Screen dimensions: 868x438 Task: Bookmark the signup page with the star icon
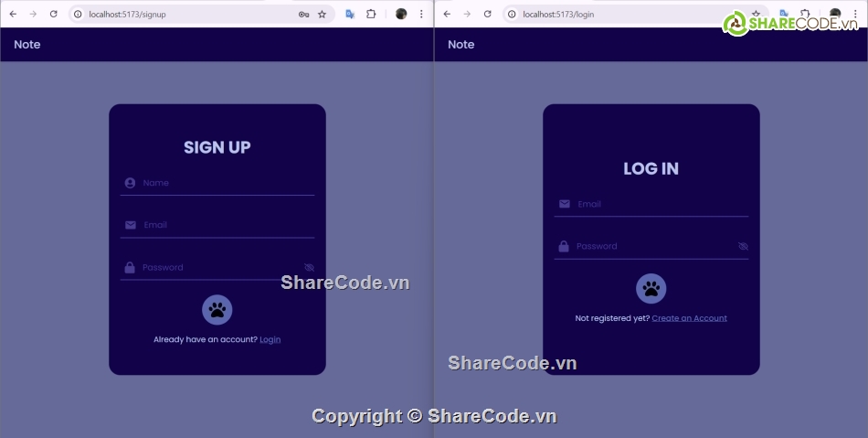[x=322, y=14]
